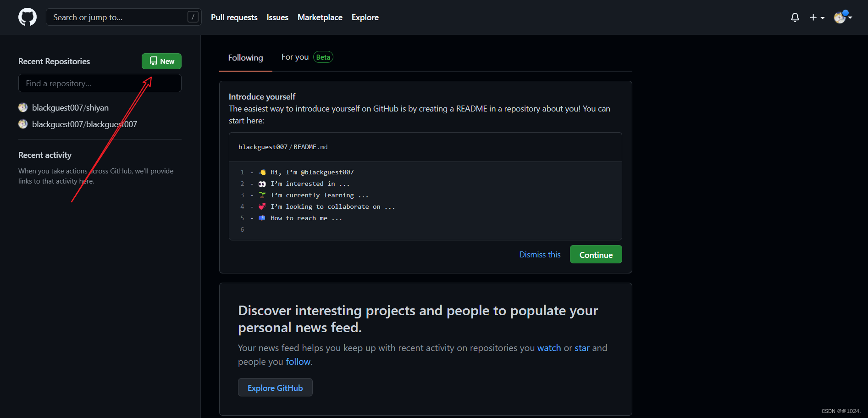
Task: Click the Introduce yourself heading
Action: 262,97
